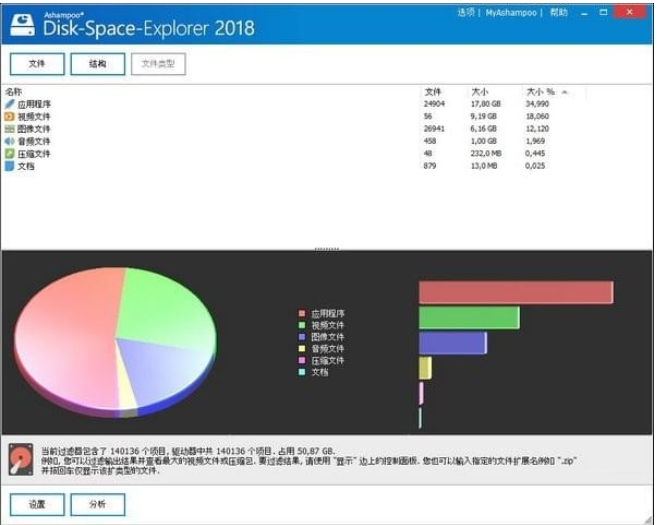Switch to the 结构 view

[x=98, y=64]
